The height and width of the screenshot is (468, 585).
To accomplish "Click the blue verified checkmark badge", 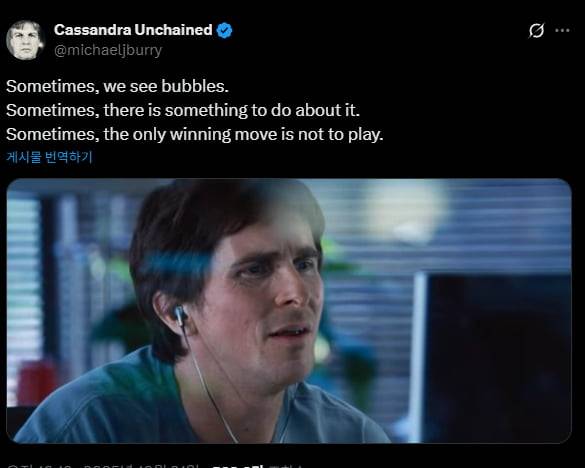I will [x=224, y=30].
